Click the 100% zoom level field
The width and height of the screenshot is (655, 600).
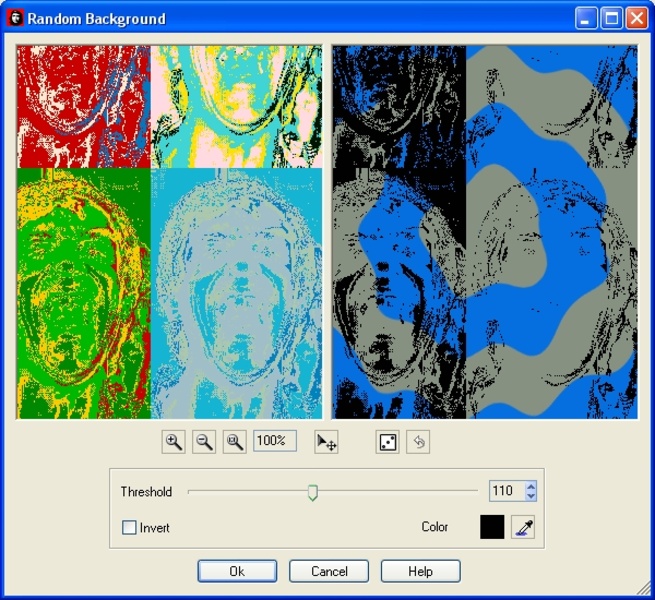274,441
